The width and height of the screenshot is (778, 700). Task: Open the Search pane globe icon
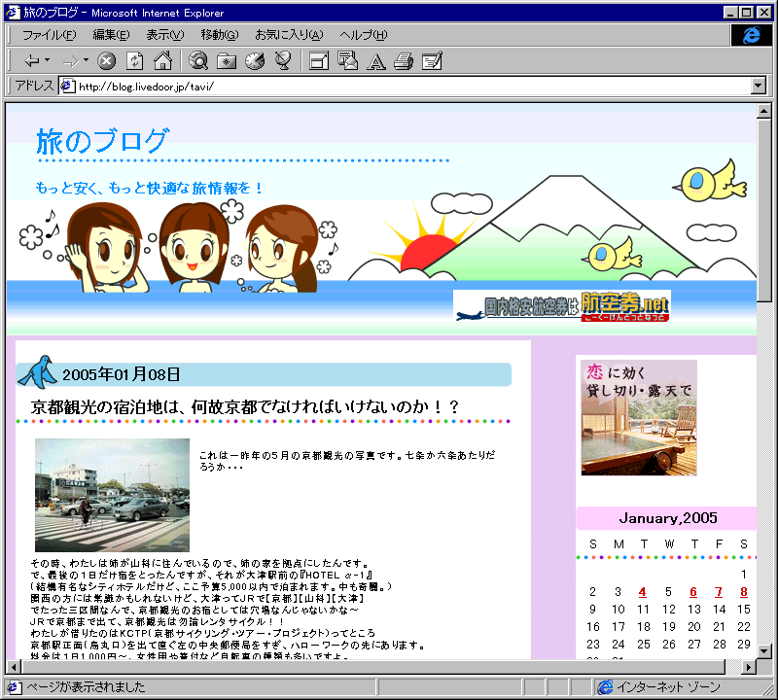pos(198,61)
